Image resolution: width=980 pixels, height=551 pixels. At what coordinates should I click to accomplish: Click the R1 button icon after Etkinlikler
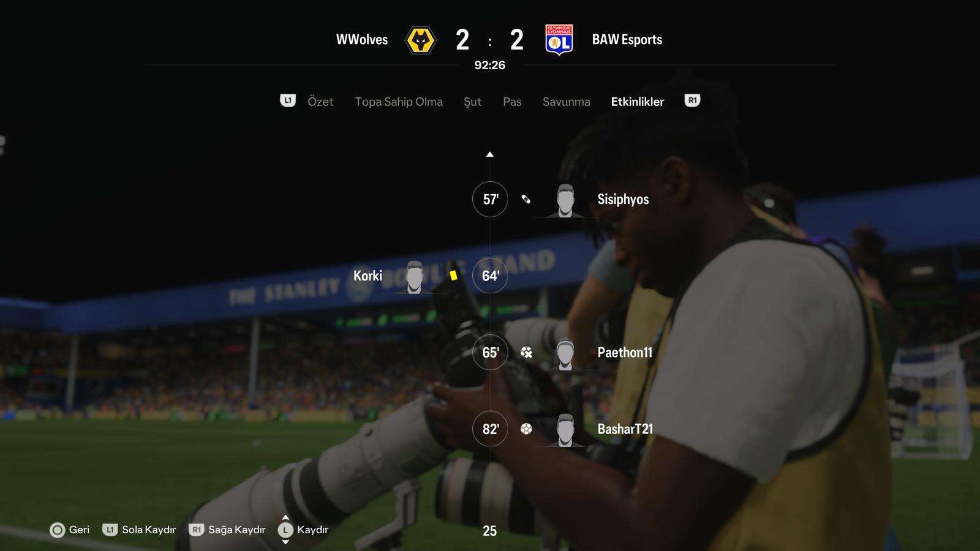[x=692, y=100]
